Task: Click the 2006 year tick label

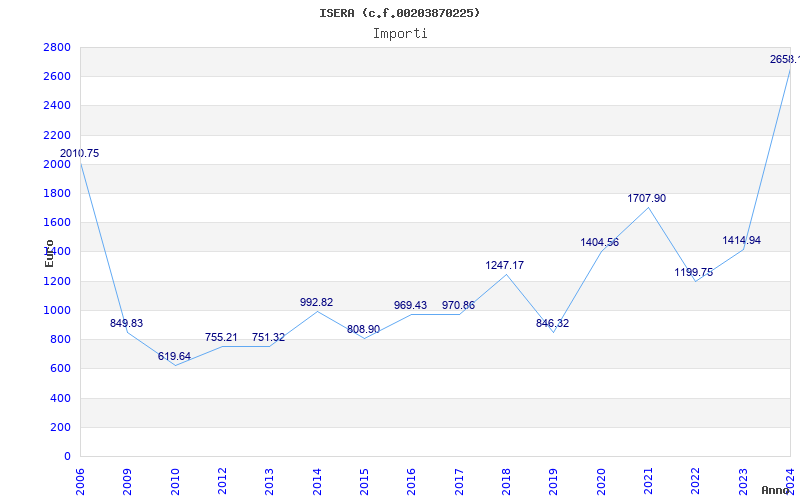Action: coord(80,482)
